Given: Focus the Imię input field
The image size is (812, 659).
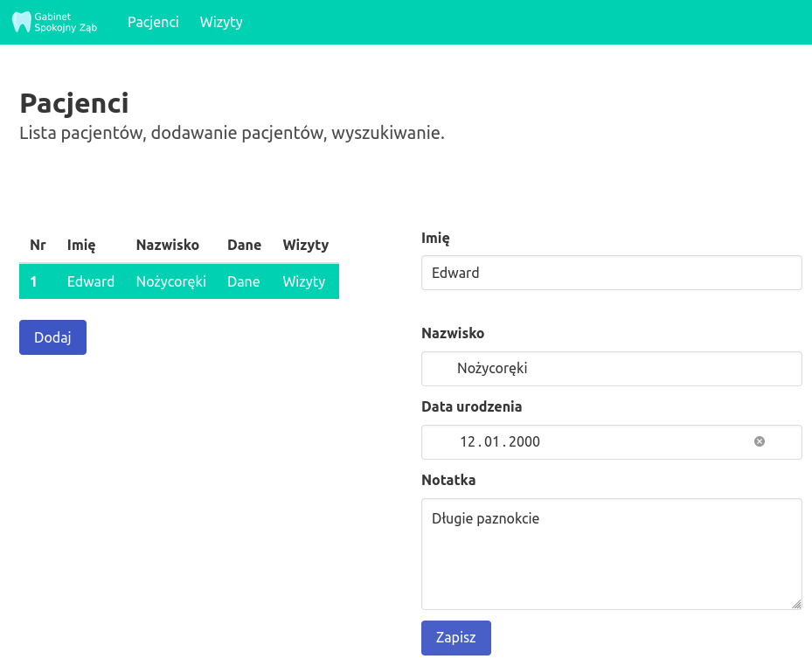Looking at the screenshot, I should pyautogui.click(x=611, y=273).
